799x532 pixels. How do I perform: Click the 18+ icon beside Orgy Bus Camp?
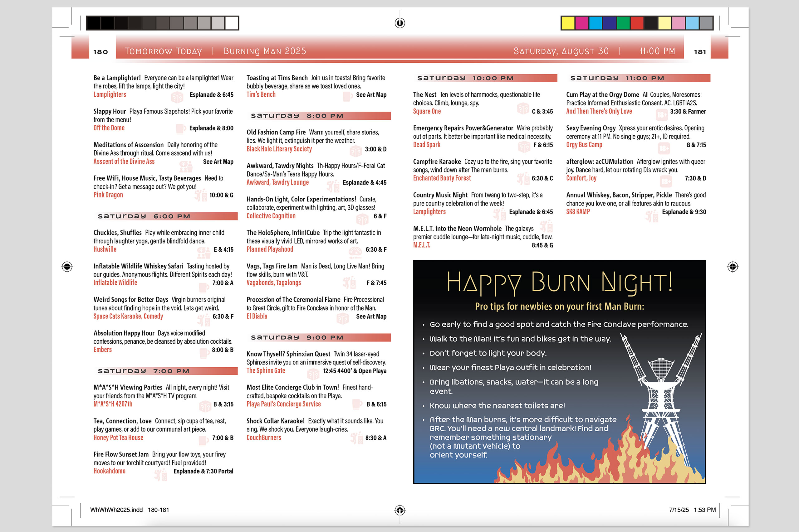coord(664,148)
